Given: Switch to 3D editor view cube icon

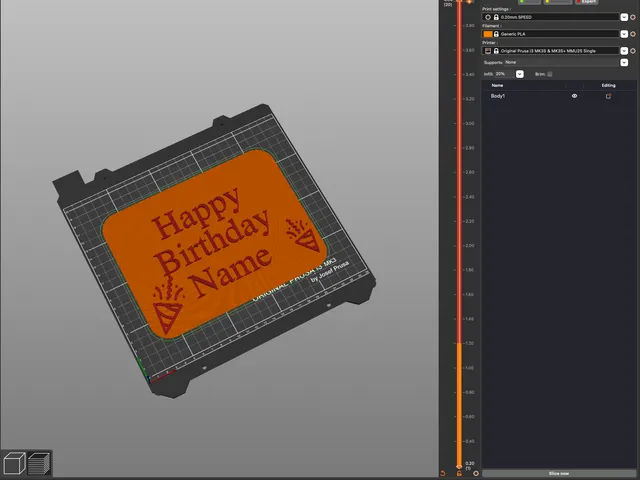Looking at the screenshot, I should tap(13, 463).
